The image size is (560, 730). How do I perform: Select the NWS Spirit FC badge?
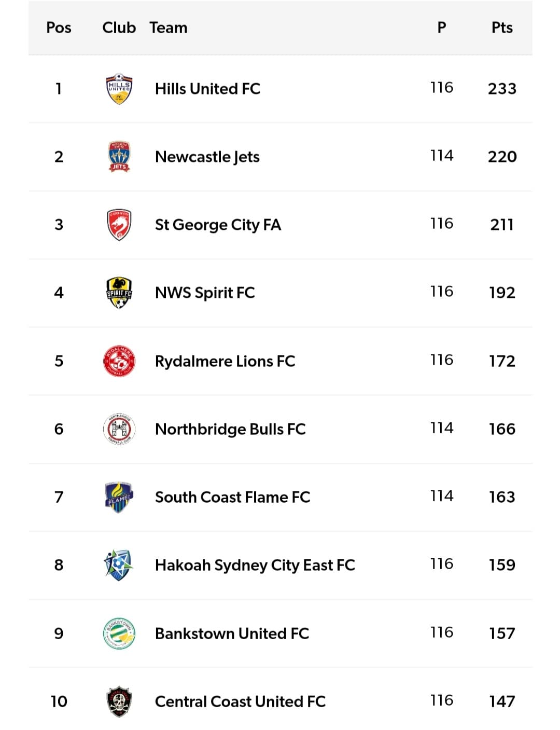[119, 293]
